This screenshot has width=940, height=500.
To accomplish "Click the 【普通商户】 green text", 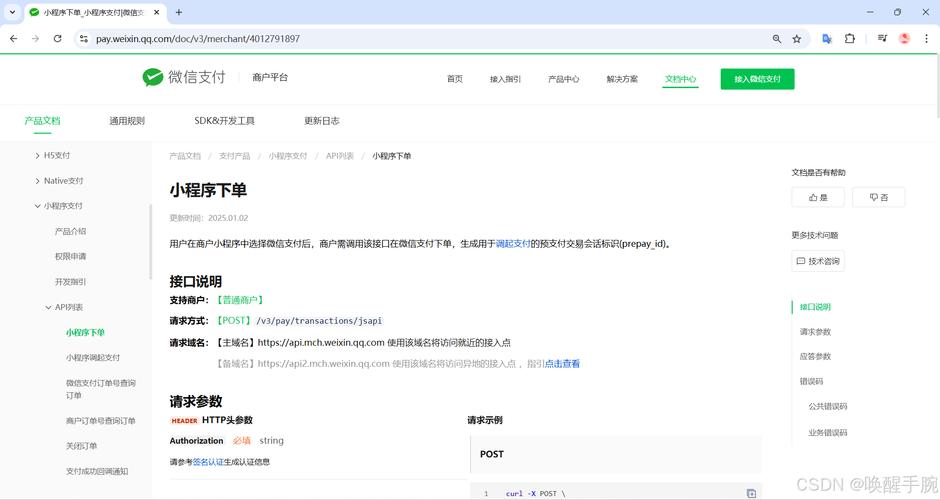I will (240, 300).
